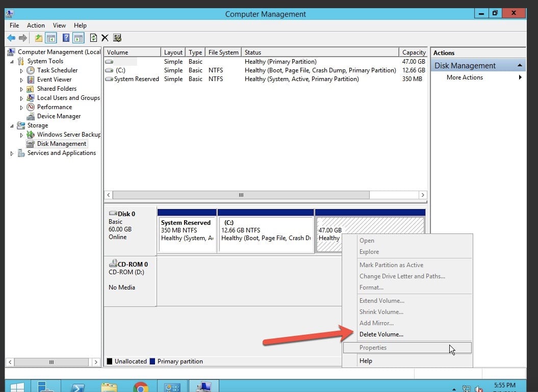Image resolution: width=538 pixels, height=392 pixels.
Task: Launch PowerShell from the taskbar
Action: click(x=78, y=387)
